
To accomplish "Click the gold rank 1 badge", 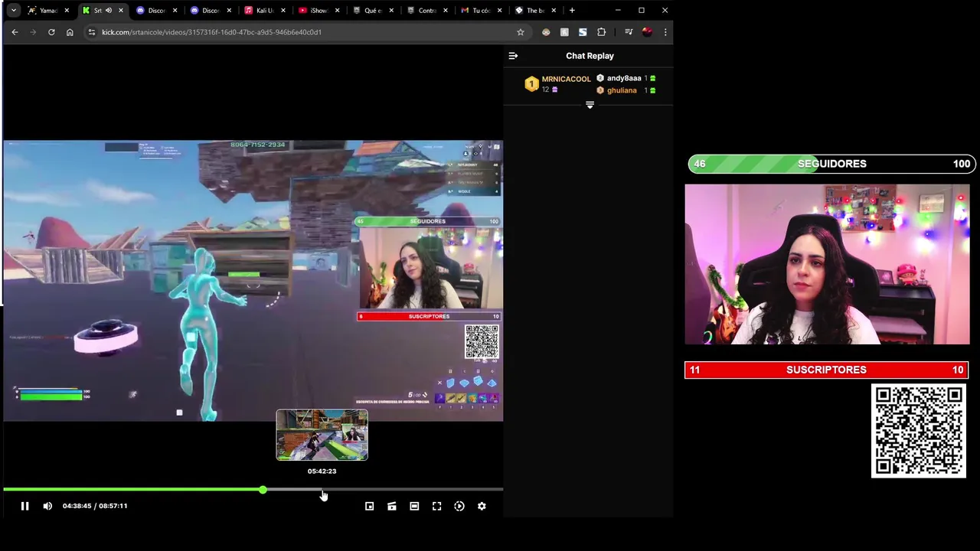I will (x=531, y=84).
